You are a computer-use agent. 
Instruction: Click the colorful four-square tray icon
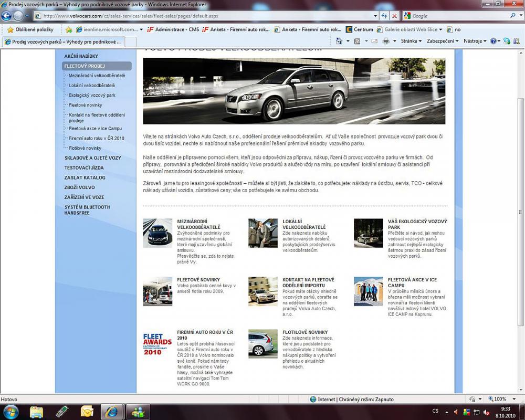coord(466,412)
